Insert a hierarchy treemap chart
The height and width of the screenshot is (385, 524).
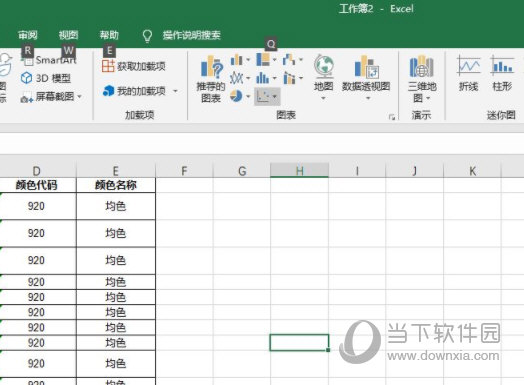click(263, 60)
